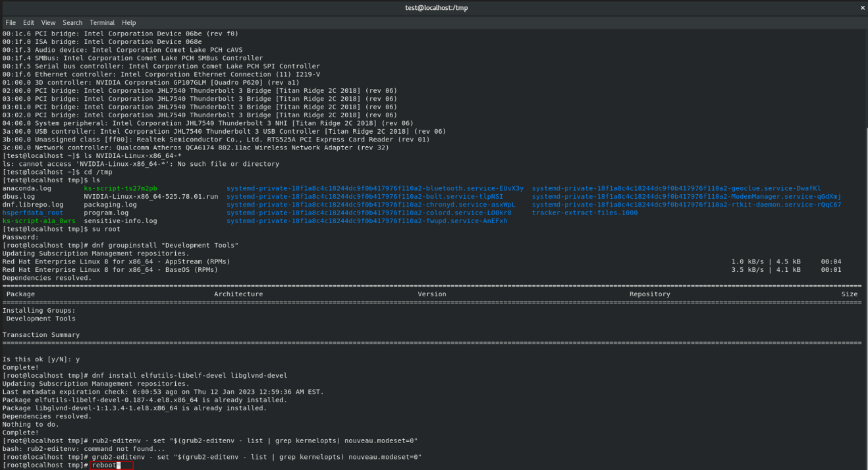Click the Password: prompt line

tap(21, 237)
